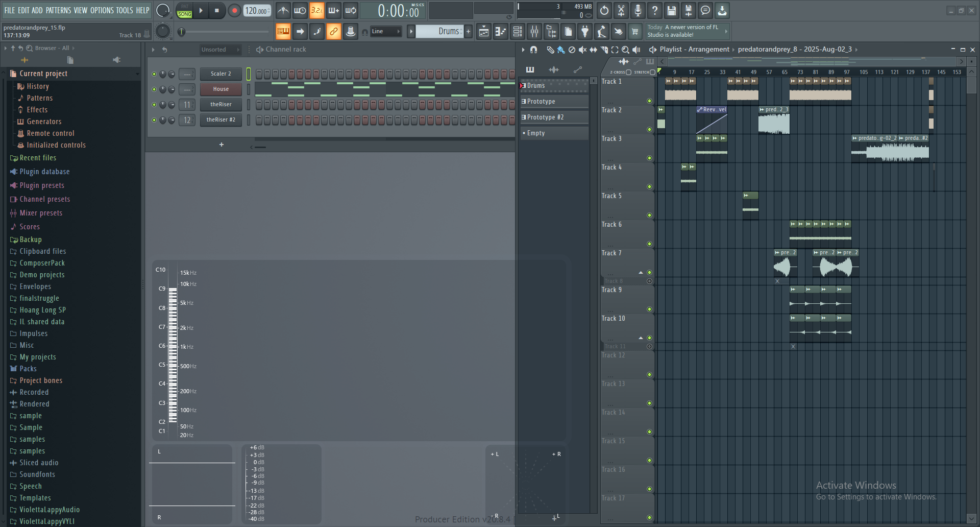The height and width of the screenshot is (527, 980).
Task: Select the mute tool in playlist toolbar
Action: coord(582,50)
